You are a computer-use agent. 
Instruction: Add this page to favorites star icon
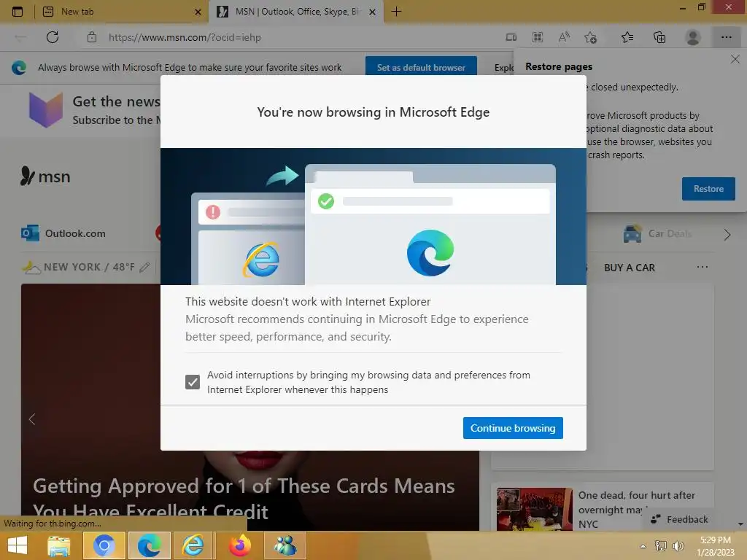click(591, 37)
